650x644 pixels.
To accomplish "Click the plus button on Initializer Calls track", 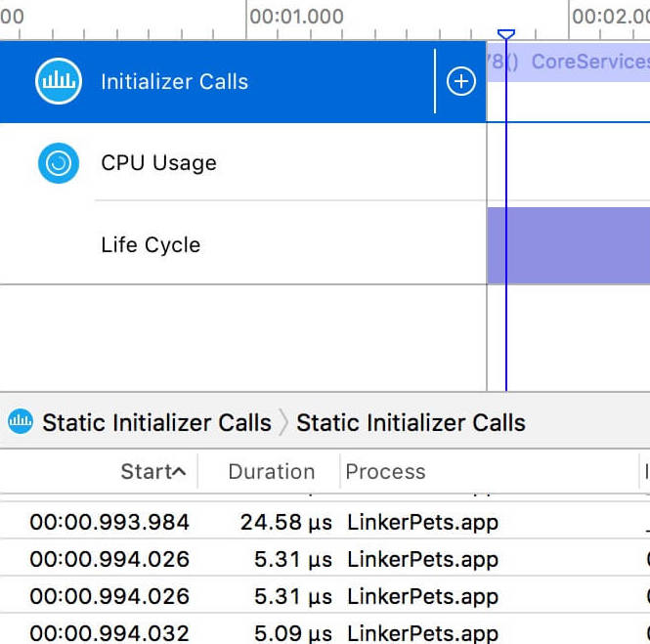I will point(461,82).
